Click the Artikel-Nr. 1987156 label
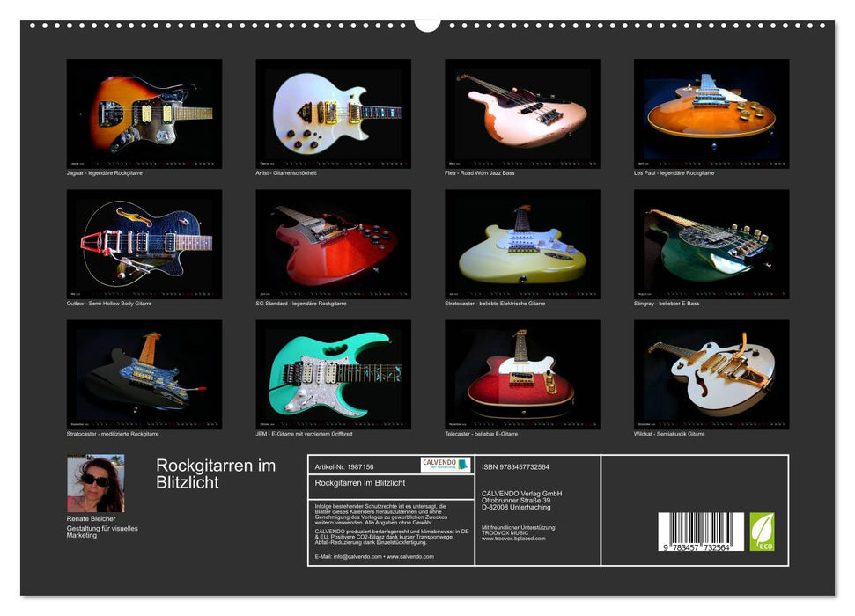Screen dimensions: 855x616 pos(343,467)
